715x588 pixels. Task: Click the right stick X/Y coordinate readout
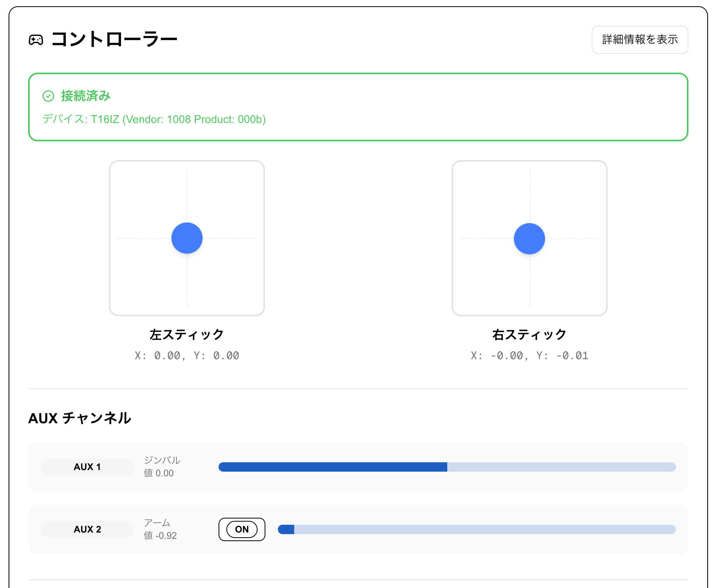click(529, 356)
